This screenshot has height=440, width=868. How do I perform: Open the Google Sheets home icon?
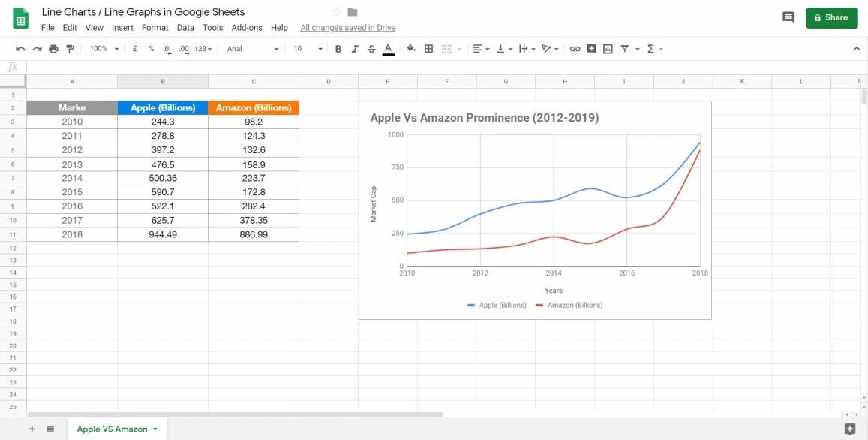point(20,18)
